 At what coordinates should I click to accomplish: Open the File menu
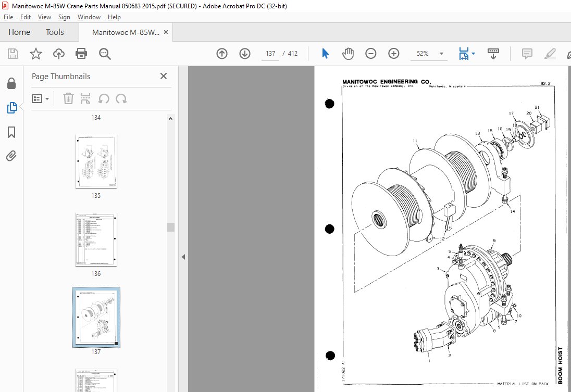pyautogui.click(x=8, y=17)
